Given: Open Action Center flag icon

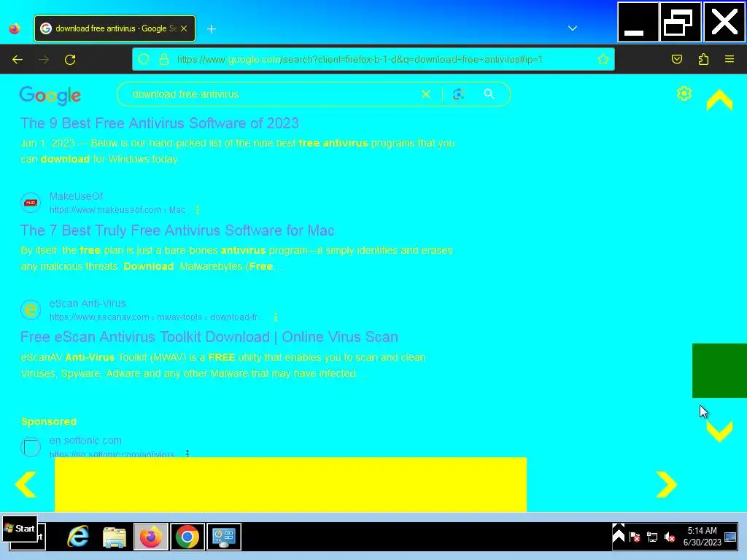Looking at the screenshot, I should [x=635, y=537].
